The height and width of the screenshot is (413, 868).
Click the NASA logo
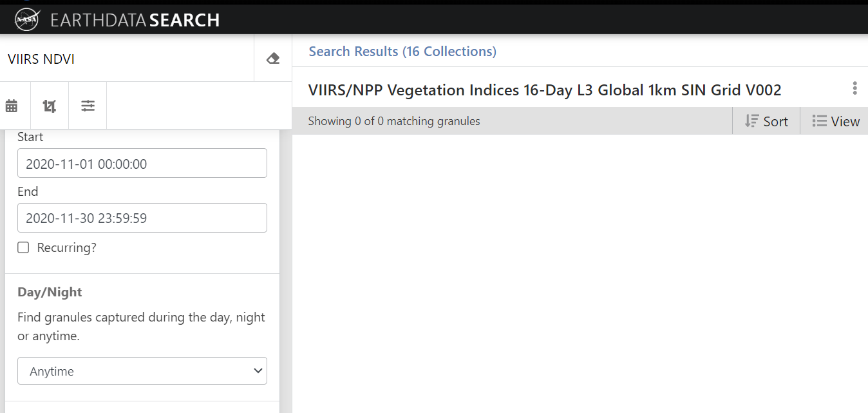pyautogui.click(x=27, y=20)
